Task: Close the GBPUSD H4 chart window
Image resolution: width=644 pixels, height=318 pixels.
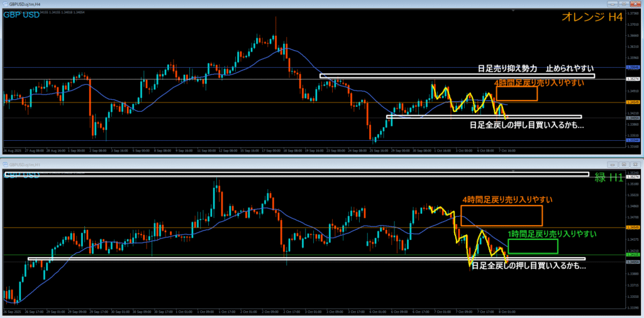Action: 635,3
